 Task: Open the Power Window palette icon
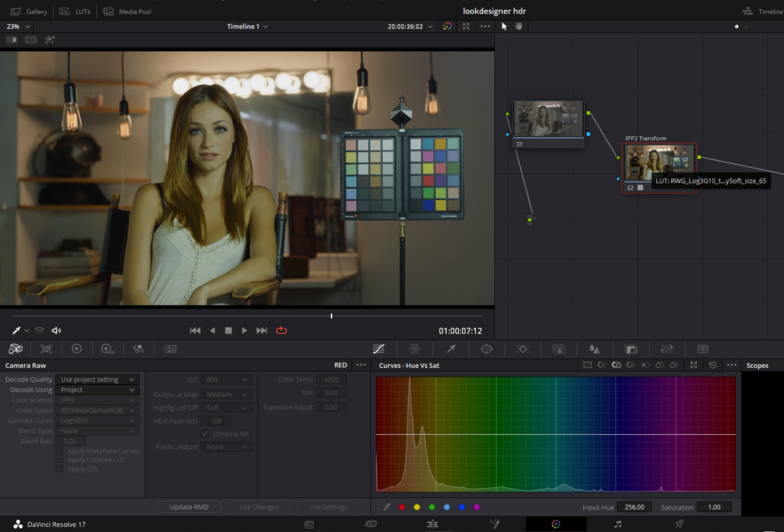pyautogui.click(x=487, y=349)
